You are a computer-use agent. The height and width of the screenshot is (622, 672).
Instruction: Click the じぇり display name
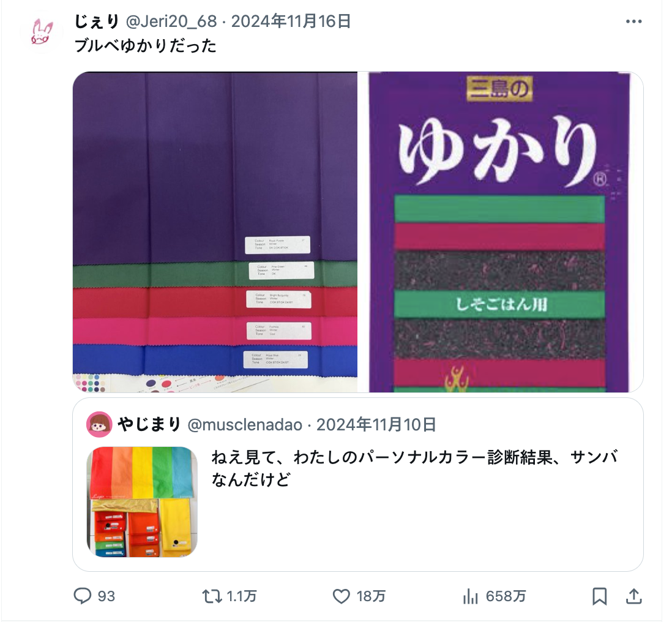coord(97,21)
